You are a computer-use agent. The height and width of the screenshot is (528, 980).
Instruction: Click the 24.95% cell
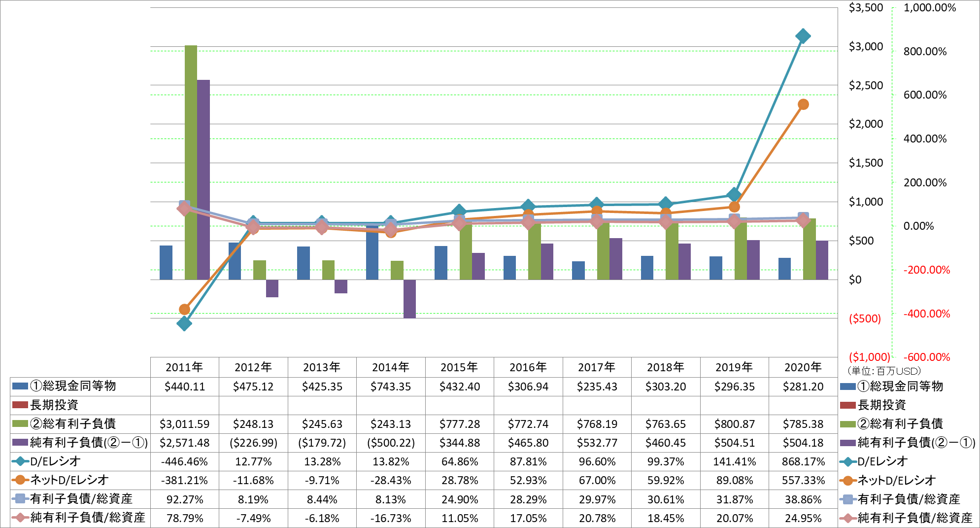[x=803, y=518]
